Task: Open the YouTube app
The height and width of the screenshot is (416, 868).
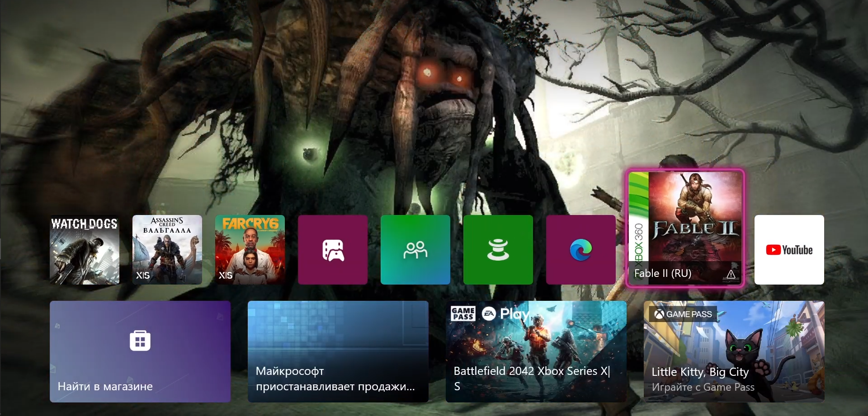Action: [789, 250]
